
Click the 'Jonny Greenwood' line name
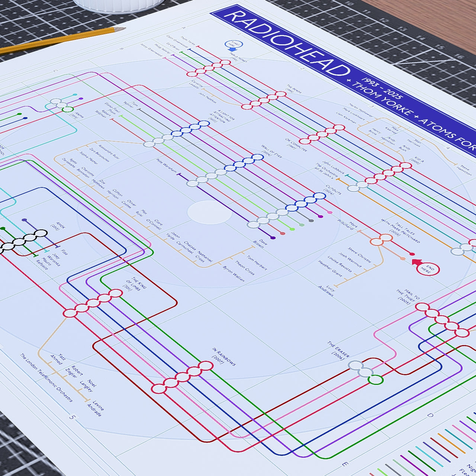pyautogui.click(x=151, y=51)
